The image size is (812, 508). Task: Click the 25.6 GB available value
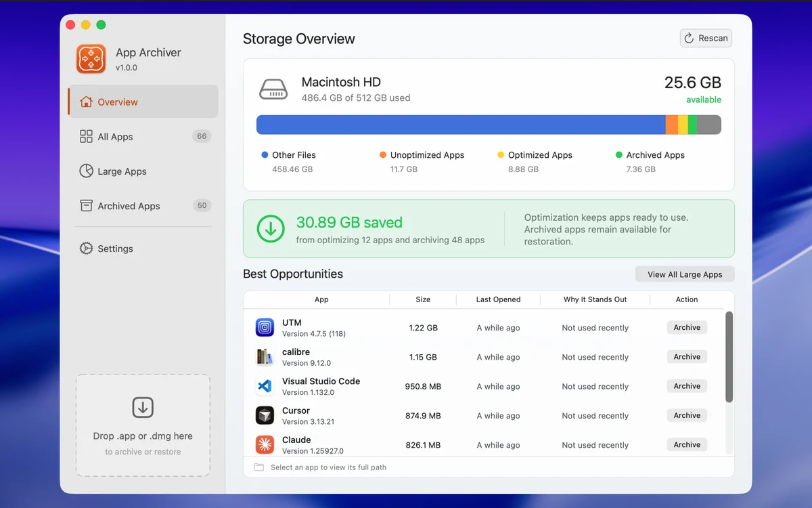(693, 83)
